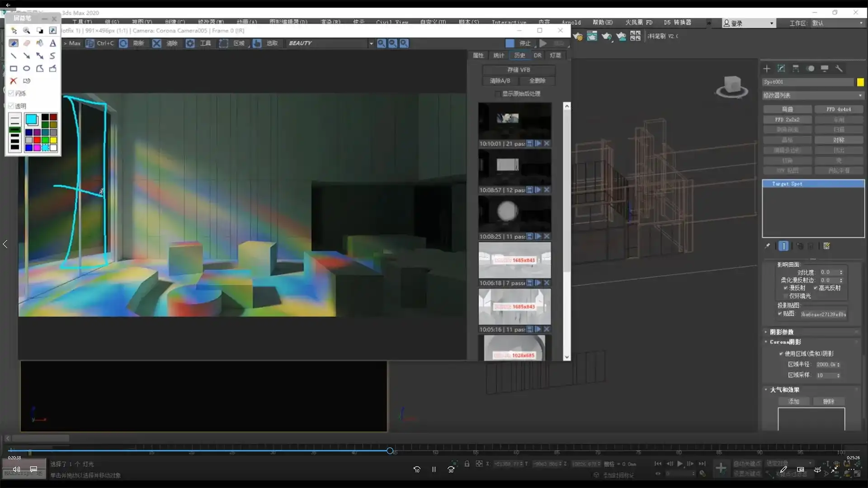Open the Utilities wrench panel
Screen dimensions: 868x488
839,69
